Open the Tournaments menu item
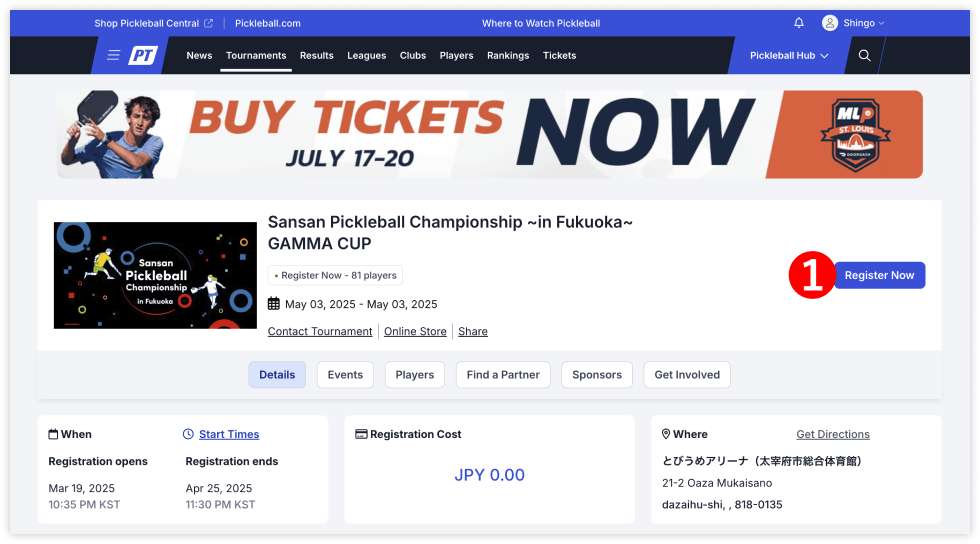 pos(256,56)
